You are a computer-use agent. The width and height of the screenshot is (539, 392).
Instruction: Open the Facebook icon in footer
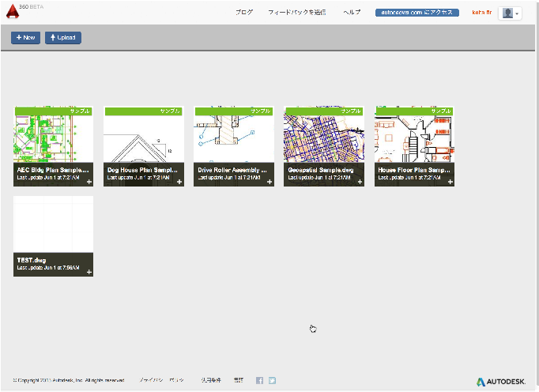(x=259, y=380)
